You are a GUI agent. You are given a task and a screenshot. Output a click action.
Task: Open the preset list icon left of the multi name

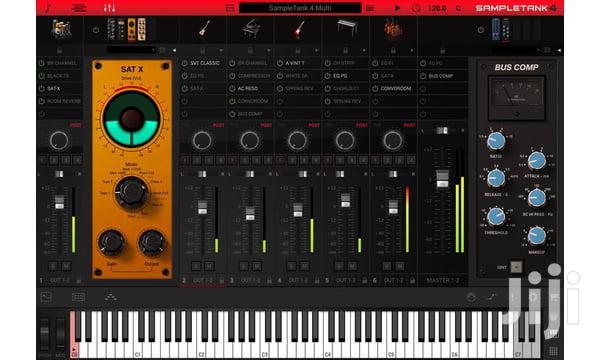point(230,8)
